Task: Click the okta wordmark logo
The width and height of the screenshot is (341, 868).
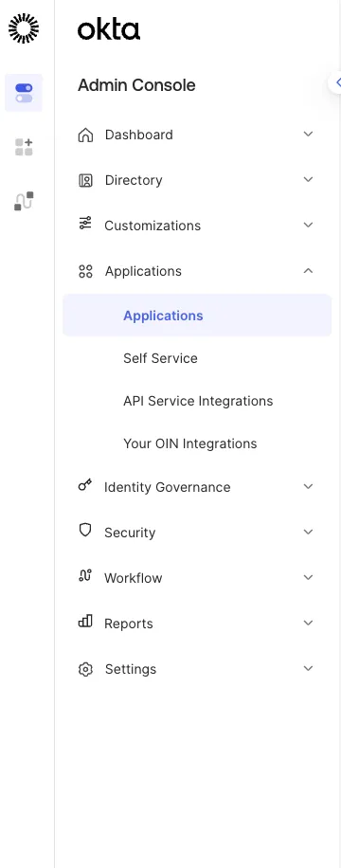Action: pyautogui.click(x=109, y=29)
